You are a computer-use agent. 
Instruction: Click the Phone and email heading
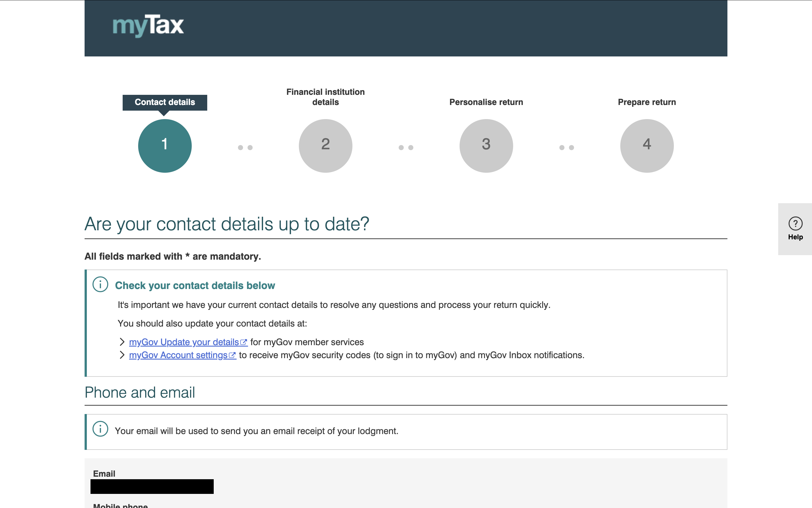pos(140,392)
